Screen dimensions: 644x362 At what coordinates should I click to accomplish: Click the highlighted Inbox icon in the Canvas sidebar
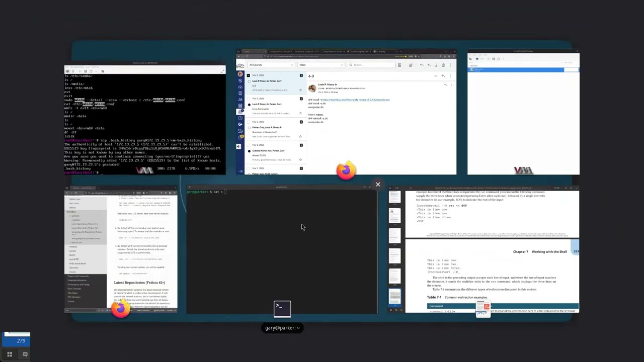[x=240, y=112]
